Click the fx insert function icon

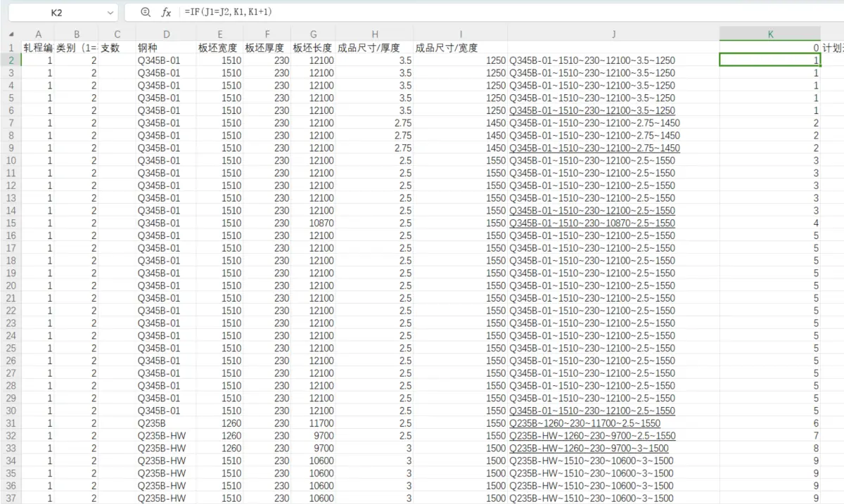tap(166, 12)
